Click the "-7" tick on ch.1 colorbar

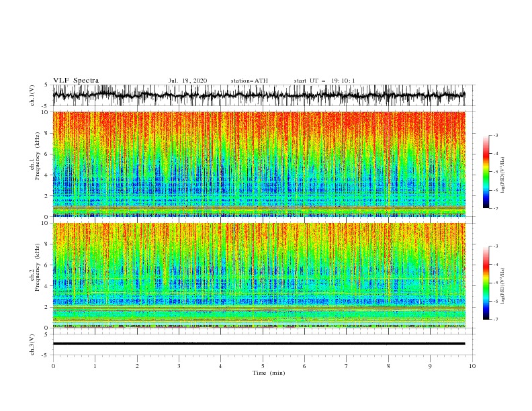tap(495, 208)
